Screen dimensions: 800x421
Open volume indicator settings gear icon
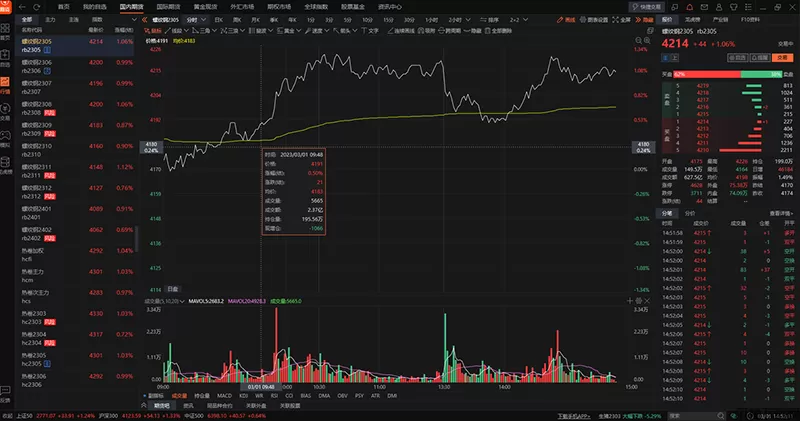pos(638,301)
